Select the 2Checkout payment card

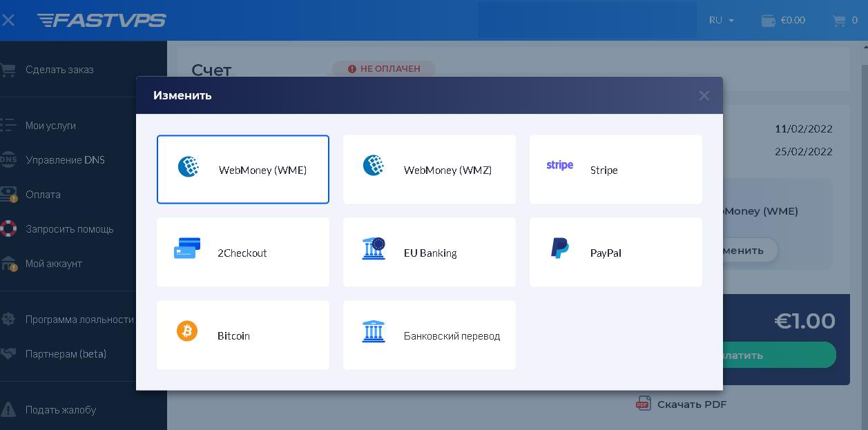pos(243,252)
